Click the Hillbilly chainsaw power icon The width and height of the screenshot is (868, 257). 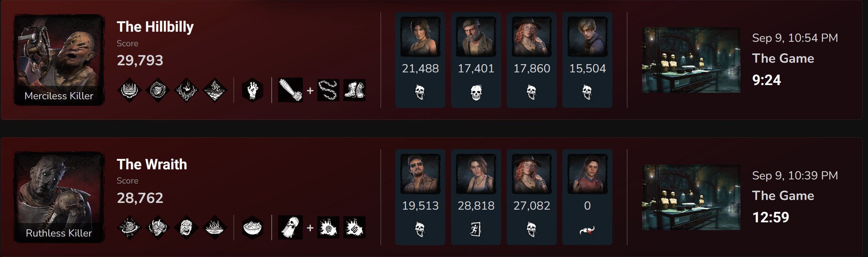pos(290,90)
